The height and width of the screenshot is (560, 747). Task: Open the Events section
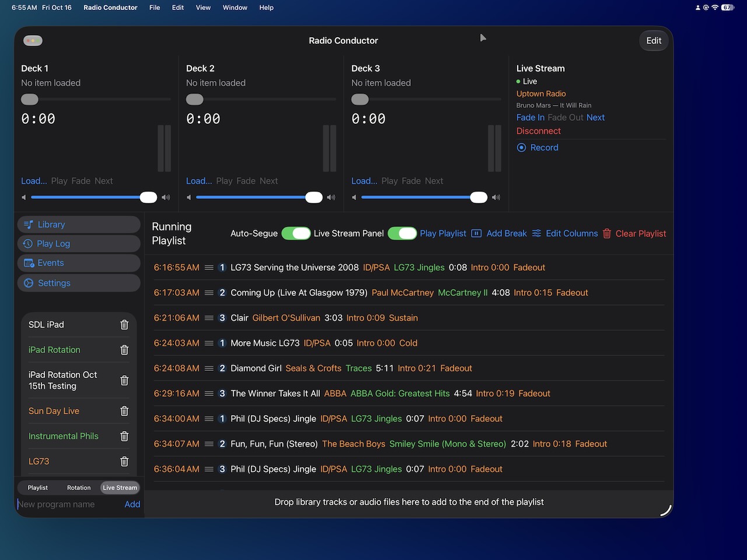79,263
